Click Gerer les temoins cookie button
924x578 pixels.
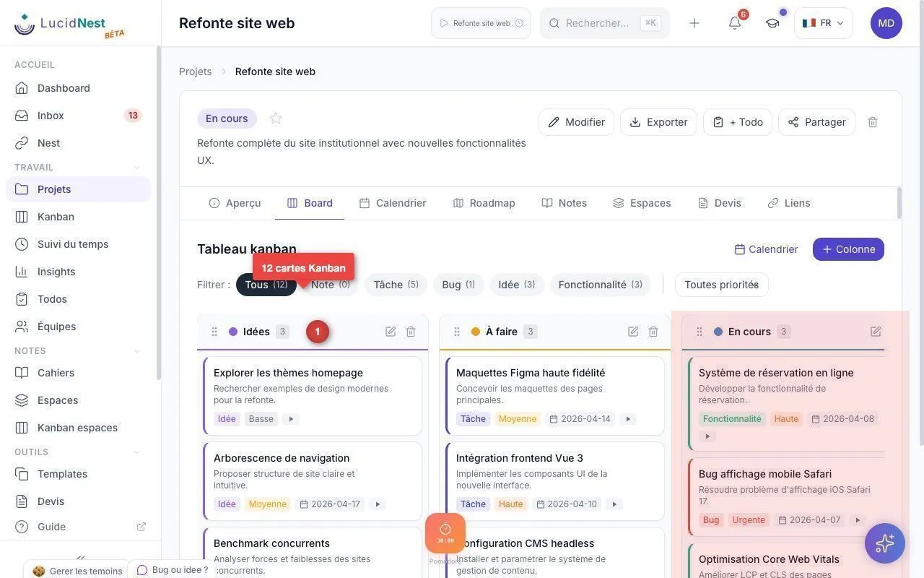[77, 571]
